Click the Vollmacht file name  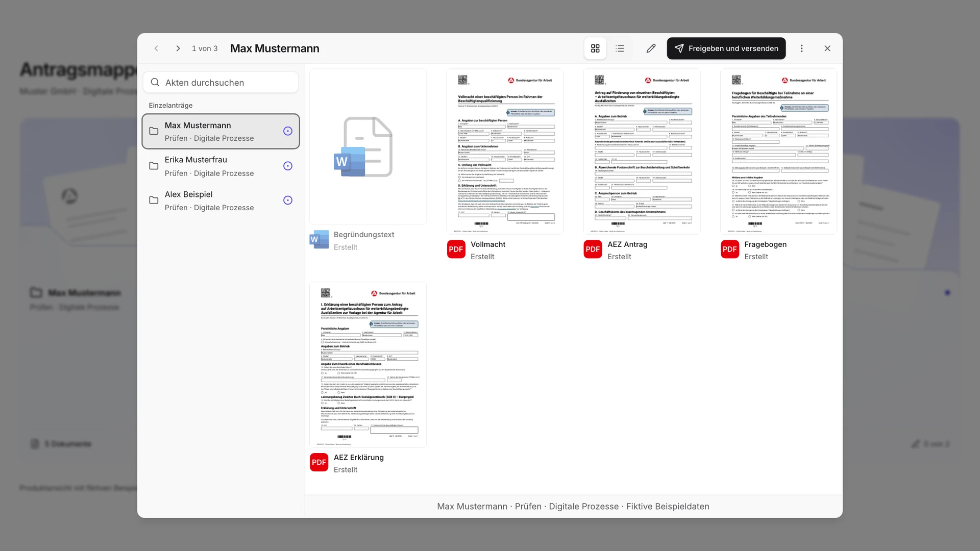(488, 244)
